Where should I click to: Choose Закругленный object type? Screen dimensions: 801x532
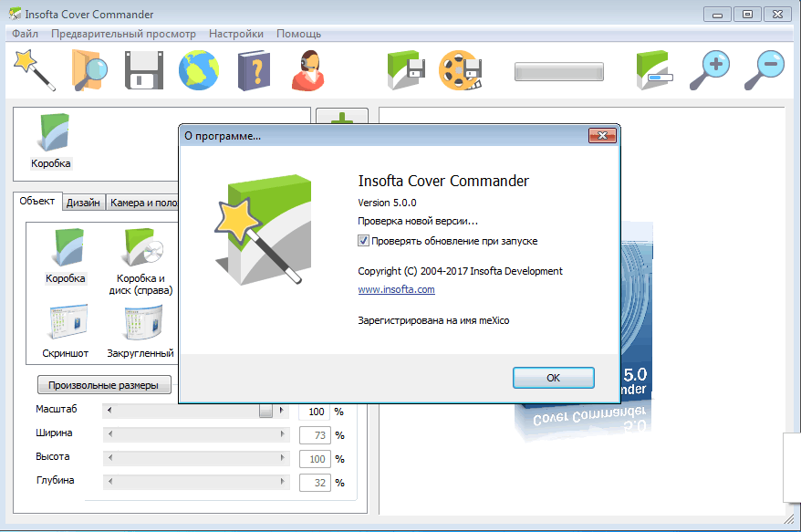140,331
